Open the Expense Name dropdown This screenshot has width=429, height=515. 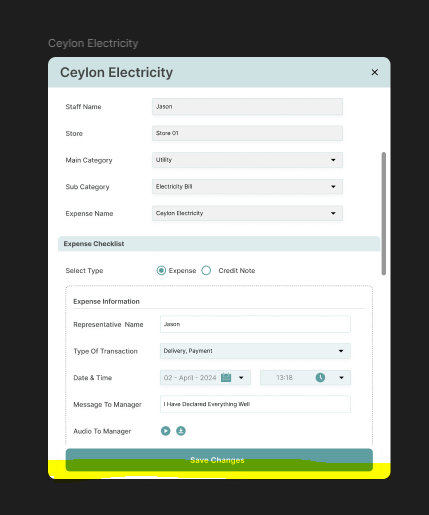pos(247,213)
